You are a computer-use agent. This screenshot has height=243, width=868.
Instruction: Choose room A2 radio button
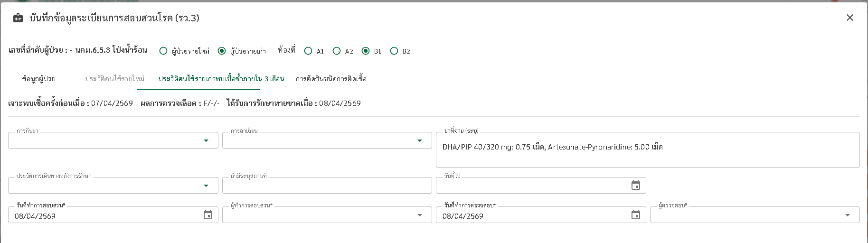(337, 51)
